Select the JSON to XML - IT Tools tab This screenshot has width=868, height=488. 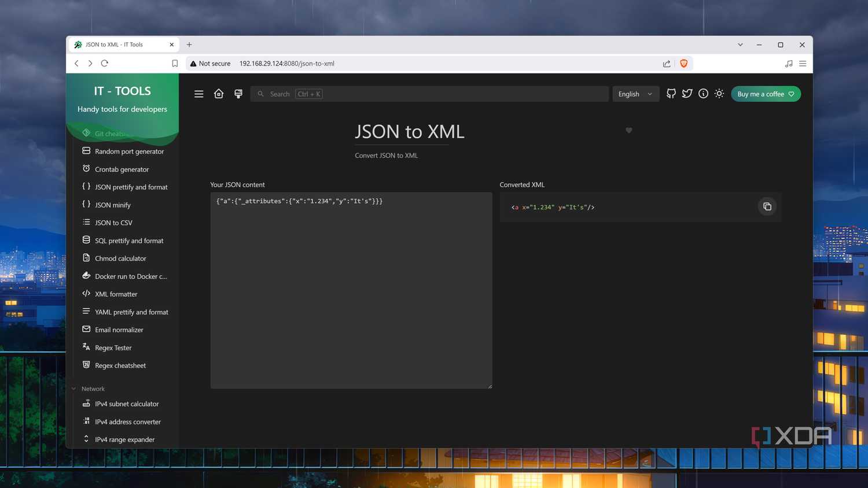tap(124, 45)
